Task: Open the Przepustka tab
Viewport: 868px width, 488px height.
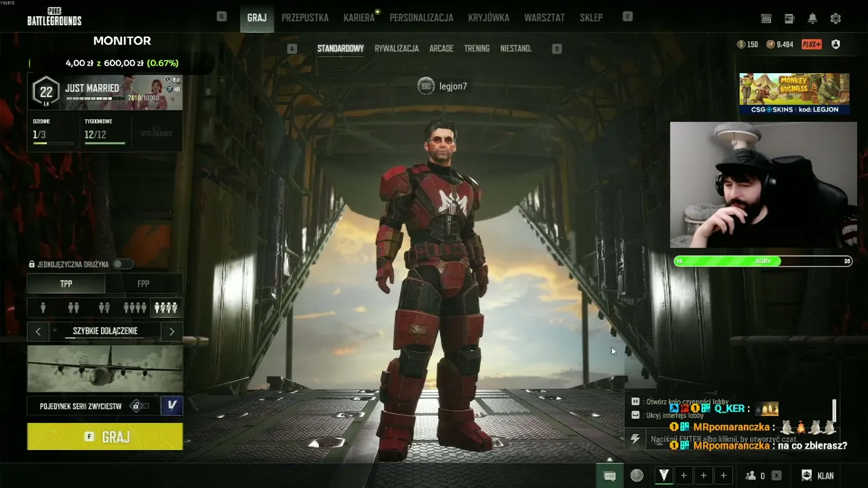Action: pos(305,18)
